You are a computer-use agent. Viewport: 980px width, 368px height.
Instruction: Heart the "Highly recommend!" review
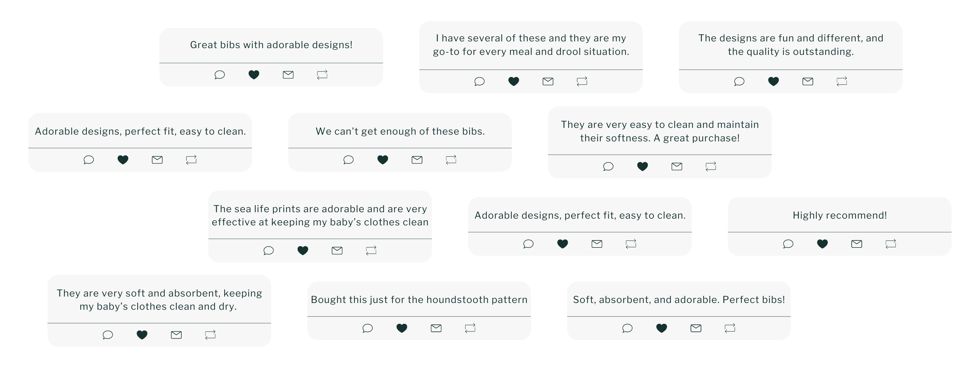click(822, 244)
